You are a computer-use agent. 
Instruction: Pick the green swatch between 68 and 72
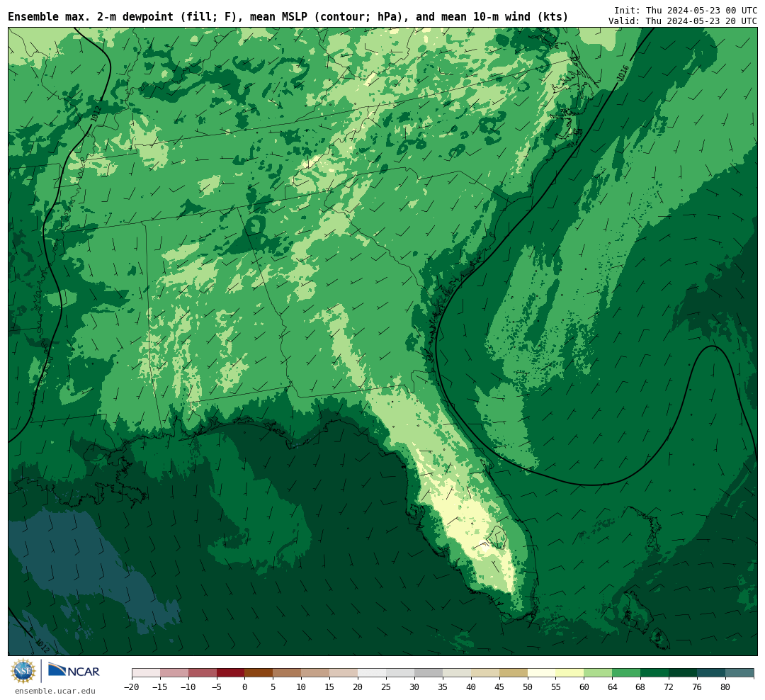(654, 673)
